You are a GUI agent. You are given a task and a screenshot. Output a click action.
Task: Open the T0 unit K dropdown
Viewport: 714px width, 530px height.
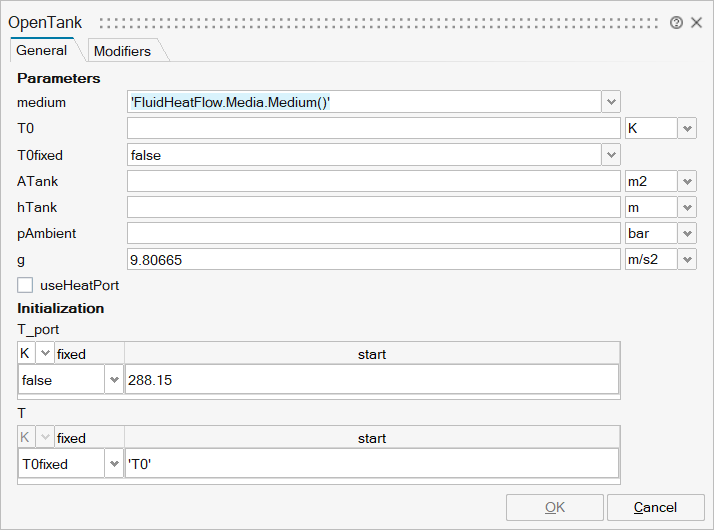point(687,129)
